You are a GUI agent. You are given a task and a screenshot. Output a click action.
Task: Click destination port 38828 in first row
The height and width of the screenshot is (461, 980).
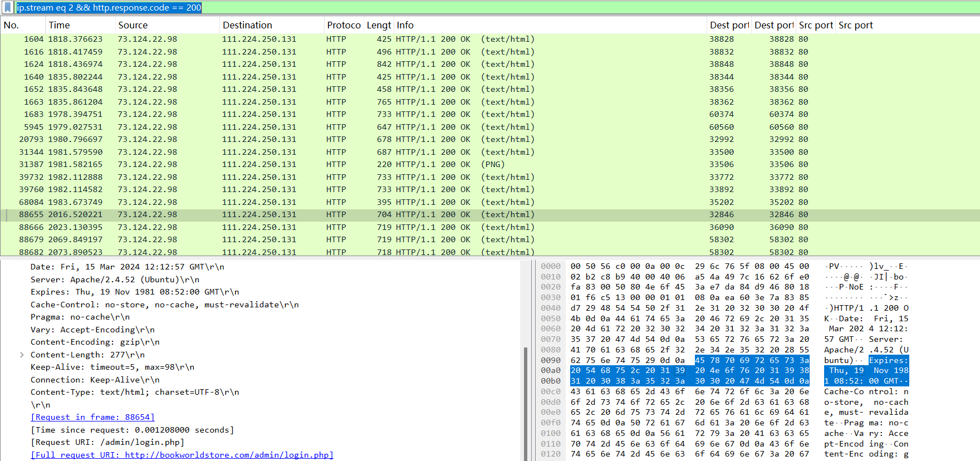[x=722, y=39]
